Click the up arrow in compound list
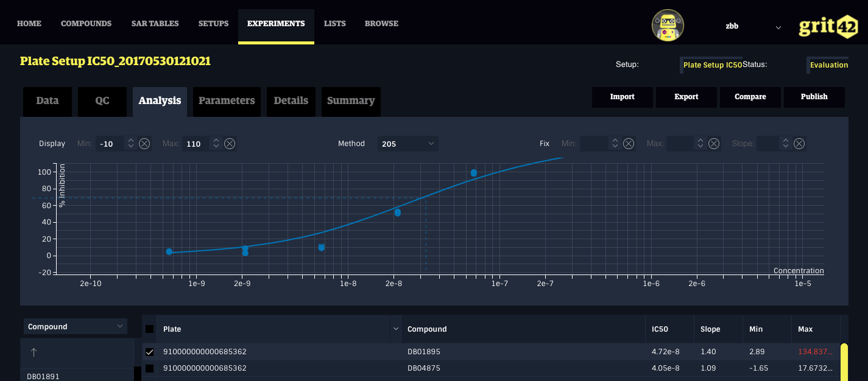 click(x=34, y=352)
